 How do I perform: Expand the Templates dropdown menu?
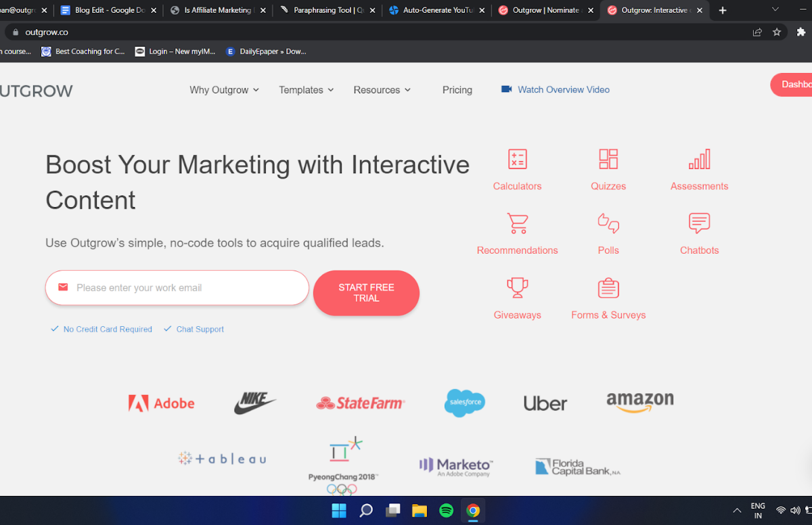306,90
